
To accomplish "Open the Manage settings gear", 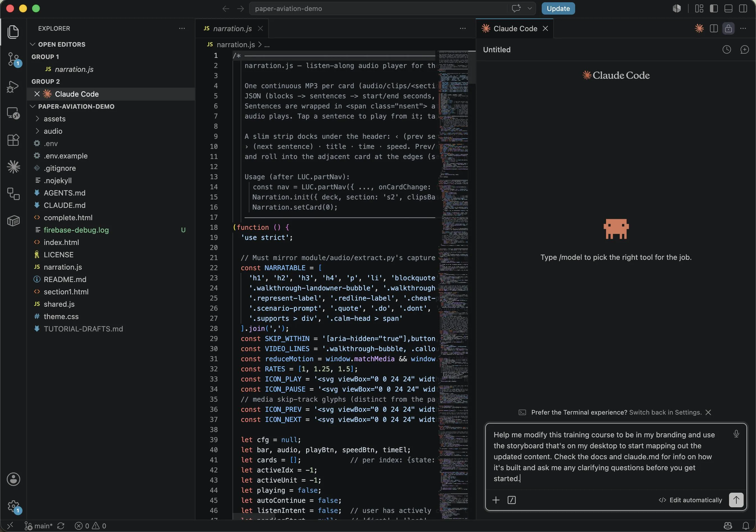I will 14,506.
